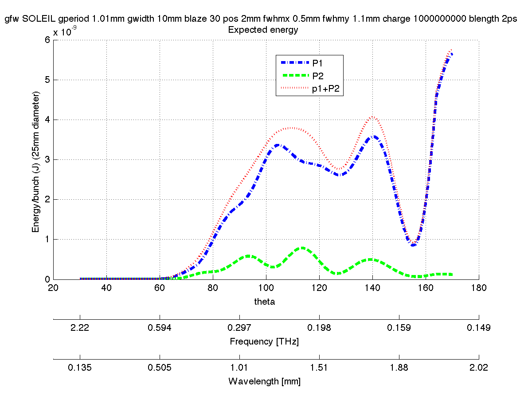Click y-axis tick label 6
Viewport: 532px width, 399px height.
click(x=47, y=40)
